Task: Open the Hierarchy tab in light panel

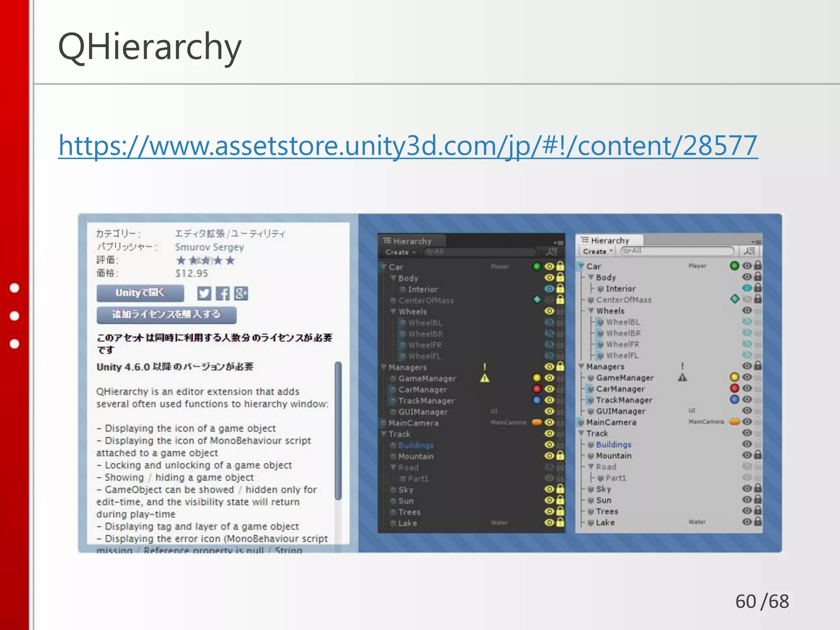Action: pyautogui.click(x=609, y=240)
